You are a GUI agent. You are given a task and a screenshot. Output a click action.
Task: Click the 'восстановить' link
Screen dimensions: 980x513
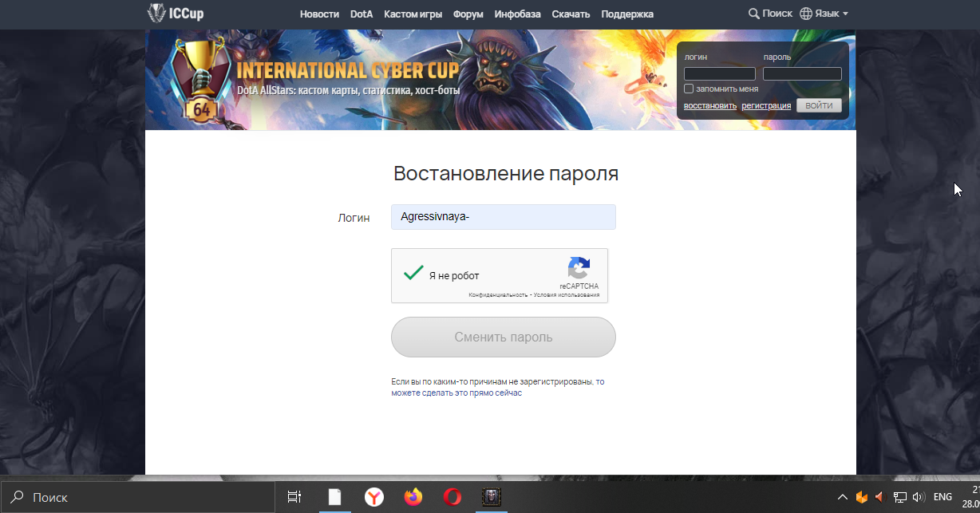[x=710, y=105]
